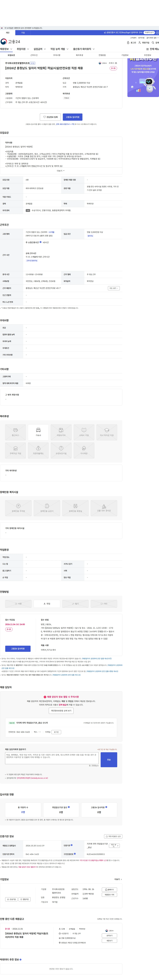
Task: Jump to the 근무조건 section tab
Action: tap(34, 55)
